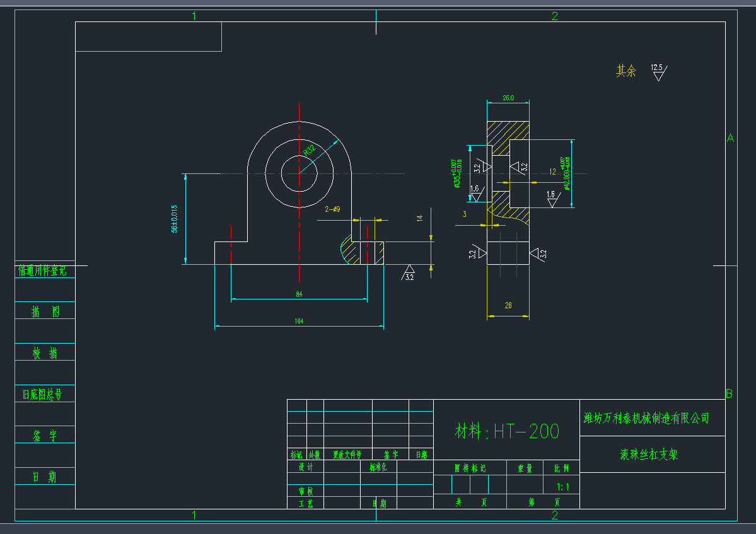Select the 3.2 roughness symbol under front-view base

coord(409,273)
